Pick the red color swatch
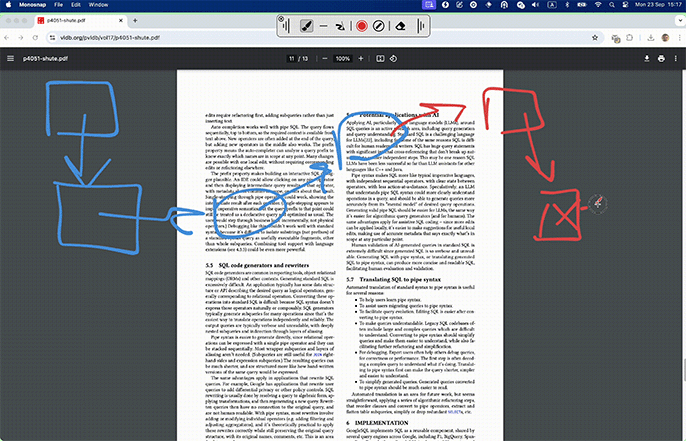The image size is (686, 441). tap(362, 25)
